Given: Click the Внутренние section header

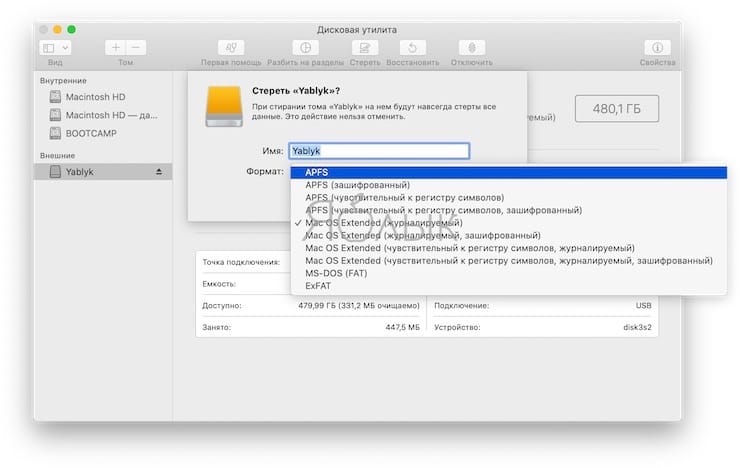Looking at the screenshot, I should [63, 81].
